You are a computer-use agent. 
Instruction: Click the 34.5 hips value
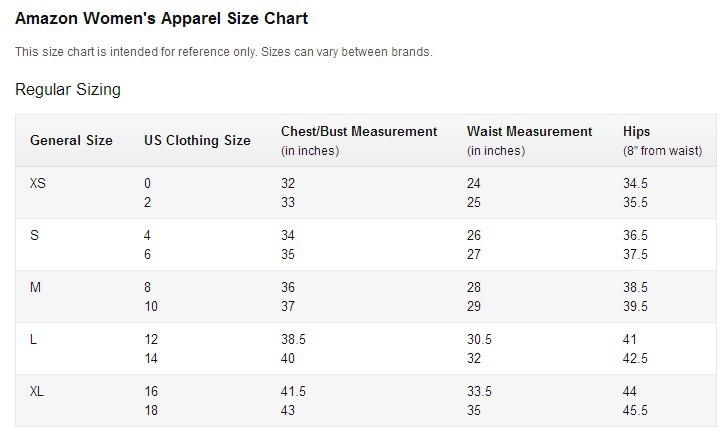point(635,183)
